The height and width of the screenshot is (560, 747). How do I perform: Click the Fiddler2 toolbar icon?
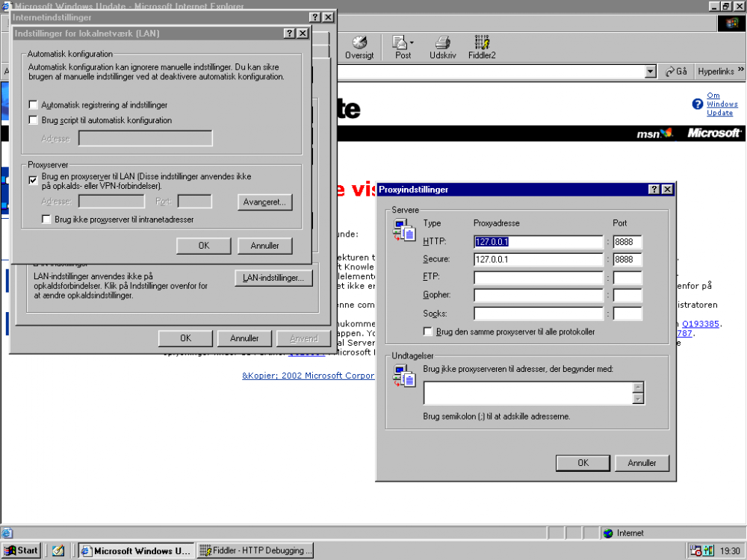click(482, 43)
